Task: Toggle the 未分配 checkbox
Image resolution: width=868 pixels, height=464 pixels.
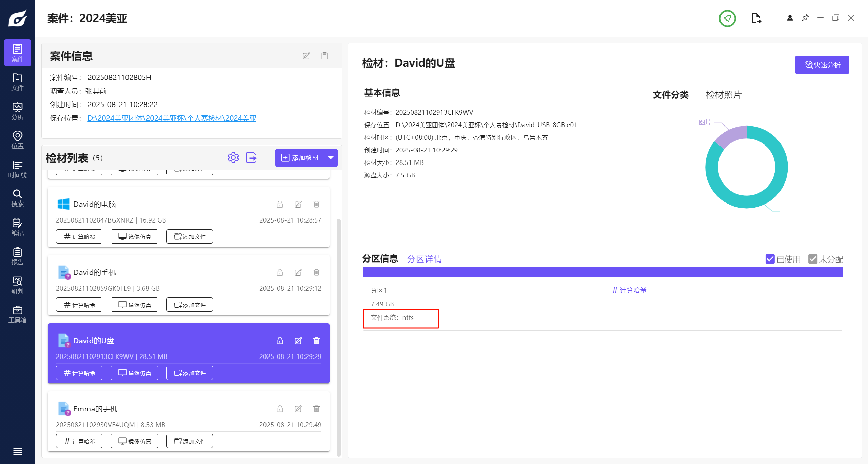Action: click(813, 259)
